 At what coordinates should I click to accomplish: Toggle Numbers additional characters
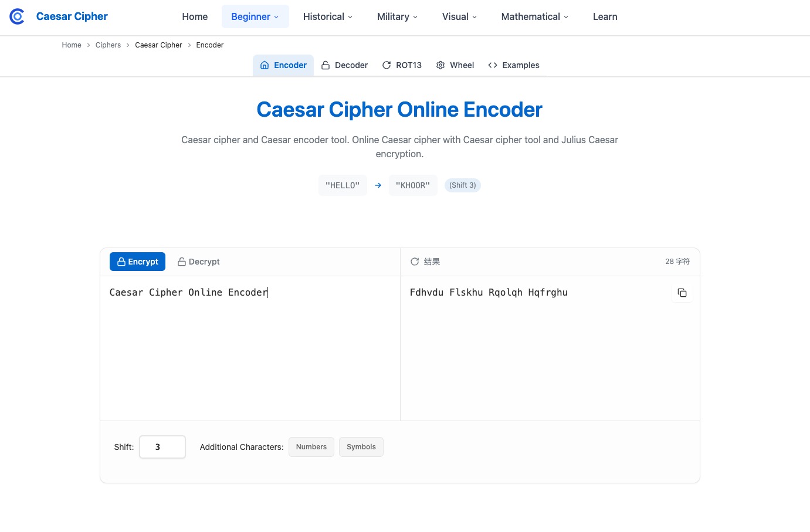point(311,447)
